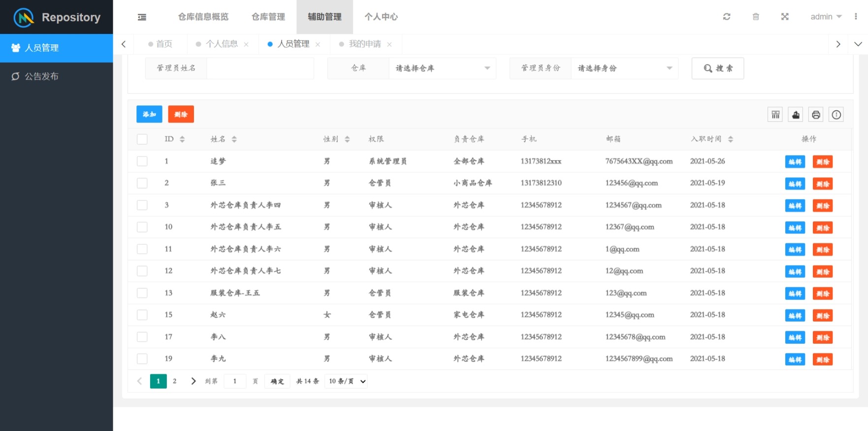
Task: Click the trash clear-cache icon in header
Action: pos(756,17)
